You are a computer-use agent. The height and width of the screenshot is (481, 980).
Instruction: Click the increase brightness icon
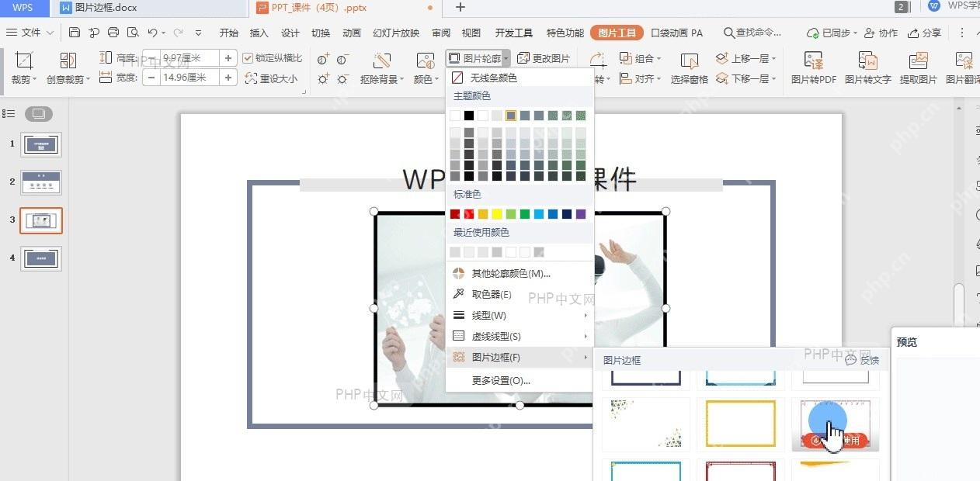(x=324, y=78)
